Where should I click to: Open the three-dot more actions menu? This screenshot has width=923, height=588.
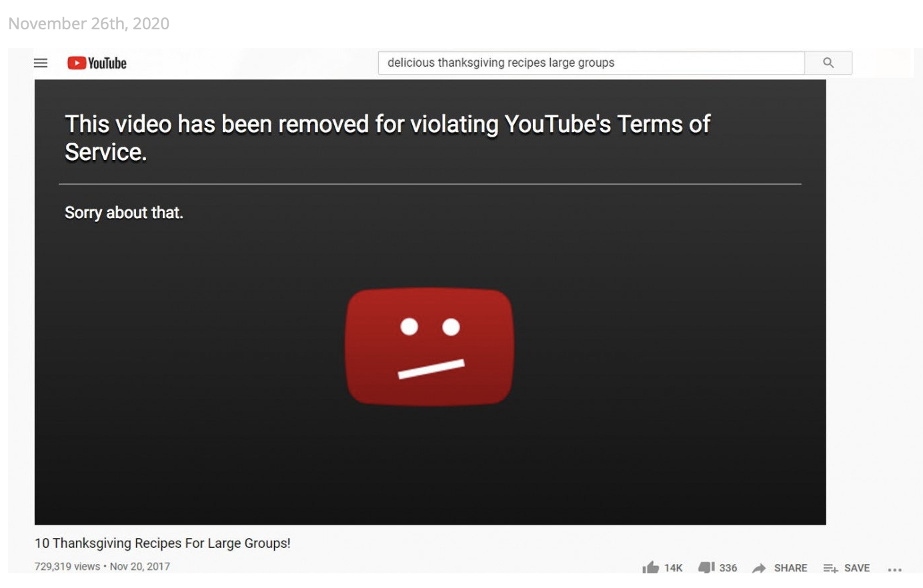[895, 569]
